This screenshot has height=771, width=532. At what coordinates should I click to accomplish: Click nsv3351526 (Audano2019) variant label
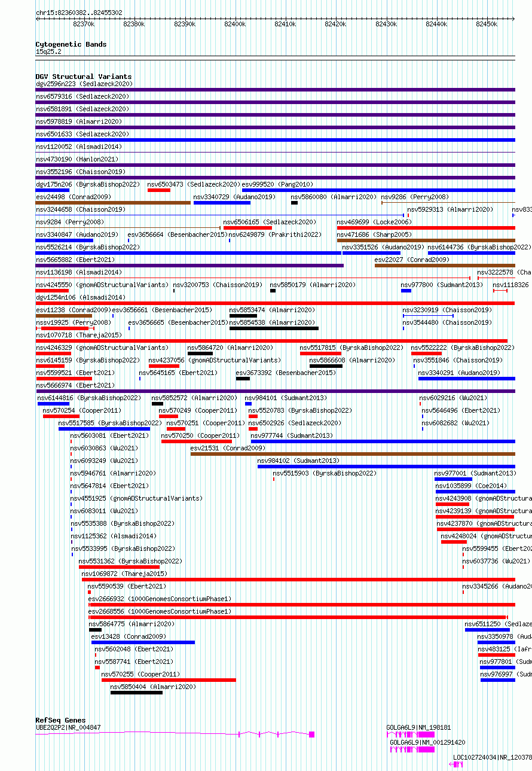click(383, 247)
